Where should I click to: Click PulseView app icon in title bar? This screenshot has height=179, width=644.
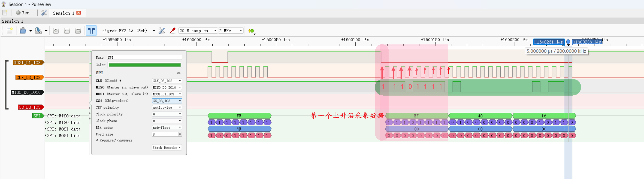click(x=3, y=4)
